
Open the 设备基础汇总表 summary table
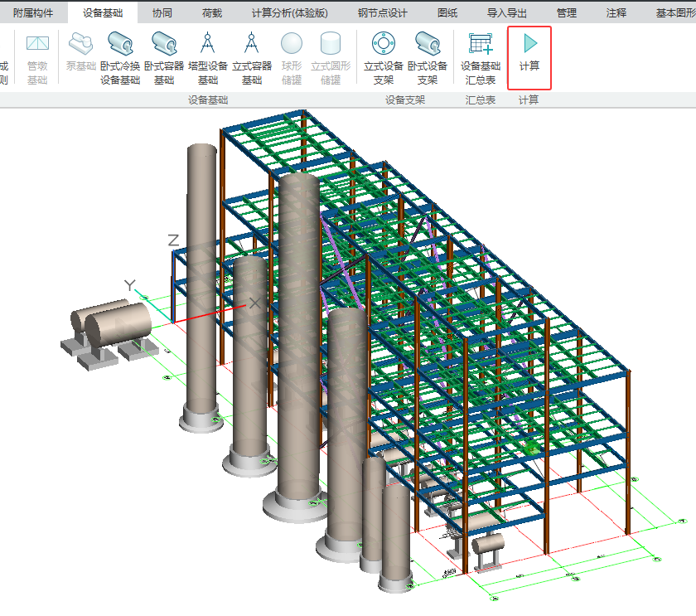481,58
